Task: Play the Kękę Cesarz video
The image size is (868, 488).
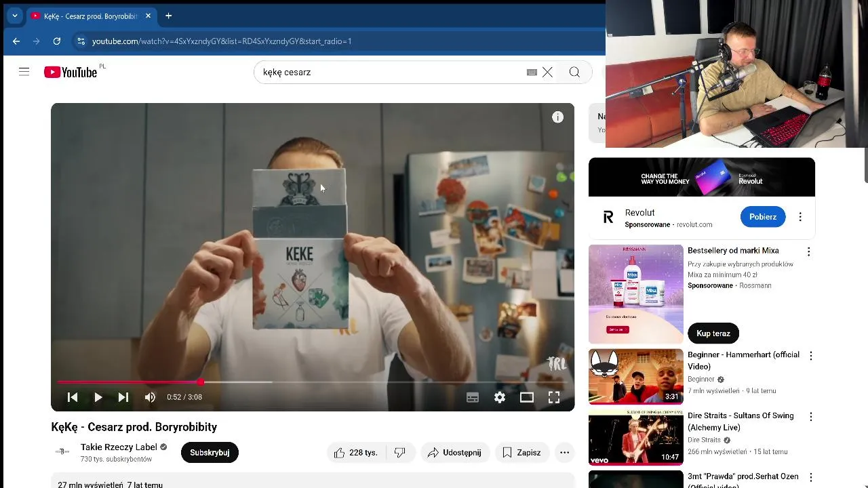Action: [x=98, y=397]
